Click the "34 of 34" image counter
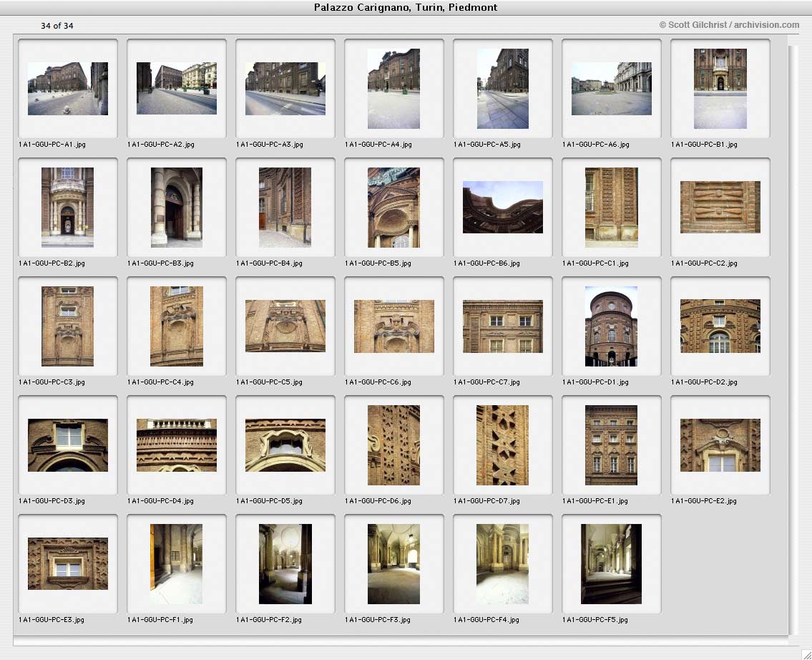812x660 pixels. click(57, 26)
